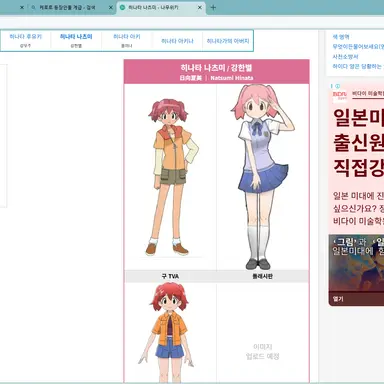Switch to the 케로로 등장인물 검색 tab
This screenshot has height=384, width=384.
67,7
